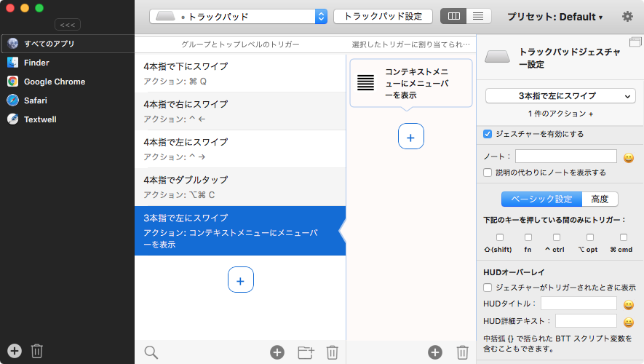This screenshot has height=364, width=644.
Task: Click the HUD詳細テキスト input field
Action: point(586,321)
